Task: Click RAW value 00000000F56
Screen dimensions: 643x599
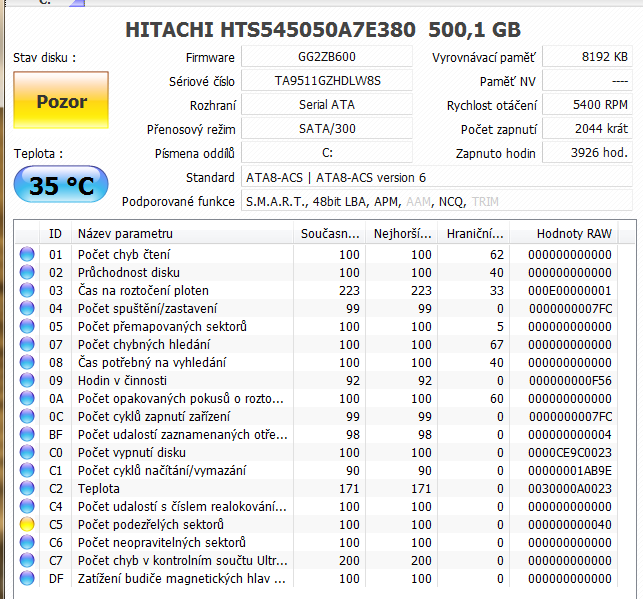Action: click(x=570, y=381)
